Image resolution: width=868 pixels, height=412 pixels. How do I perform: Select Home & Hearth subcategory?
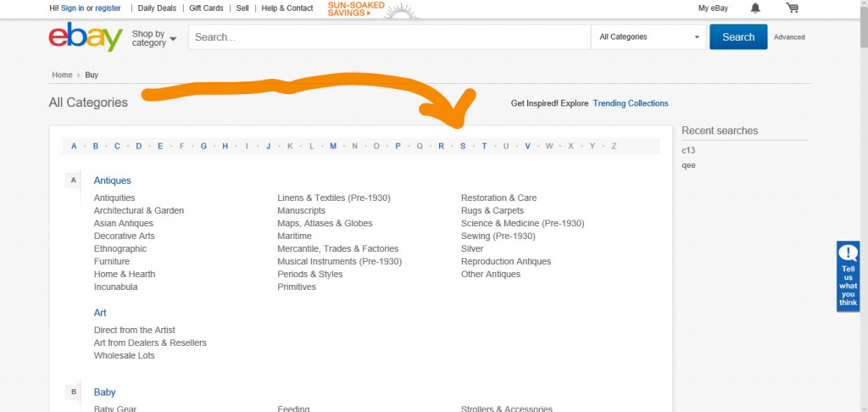click(x=125, y=274)
